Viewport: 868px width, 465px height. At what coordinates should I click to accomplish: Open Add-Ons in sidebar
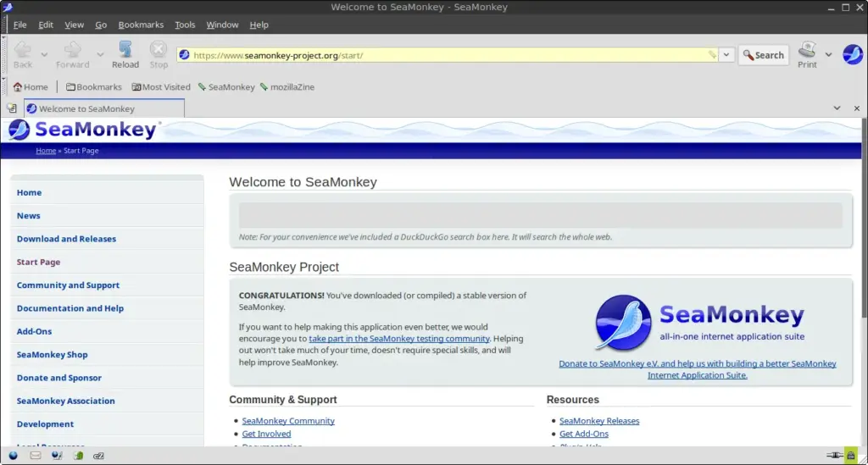(x=34, y=332)
